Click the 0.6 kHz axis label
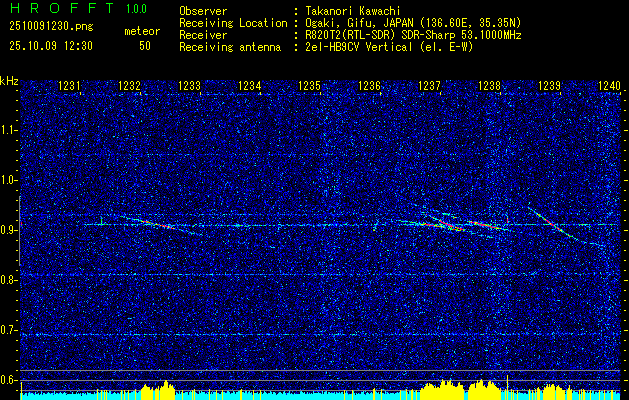The image size is (629, 400). pos(8,380)
